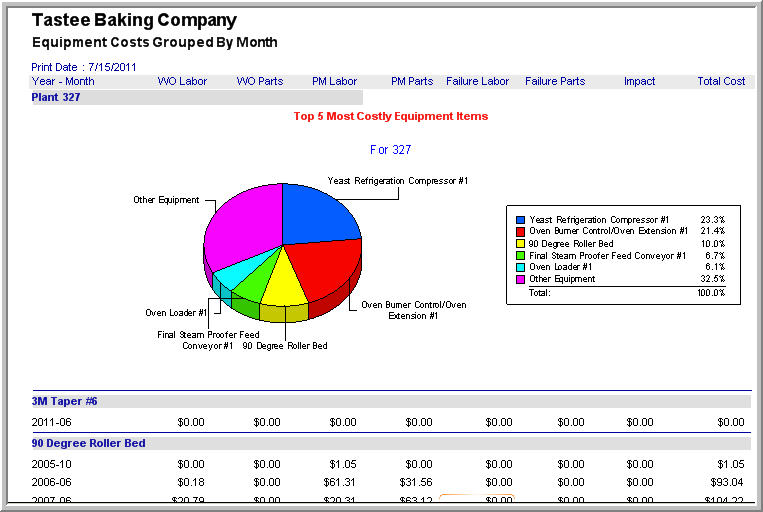The height and width of the screenshot is (512, 763).
Task: Click the 2006-06 row date
Action: coord(51,482)
